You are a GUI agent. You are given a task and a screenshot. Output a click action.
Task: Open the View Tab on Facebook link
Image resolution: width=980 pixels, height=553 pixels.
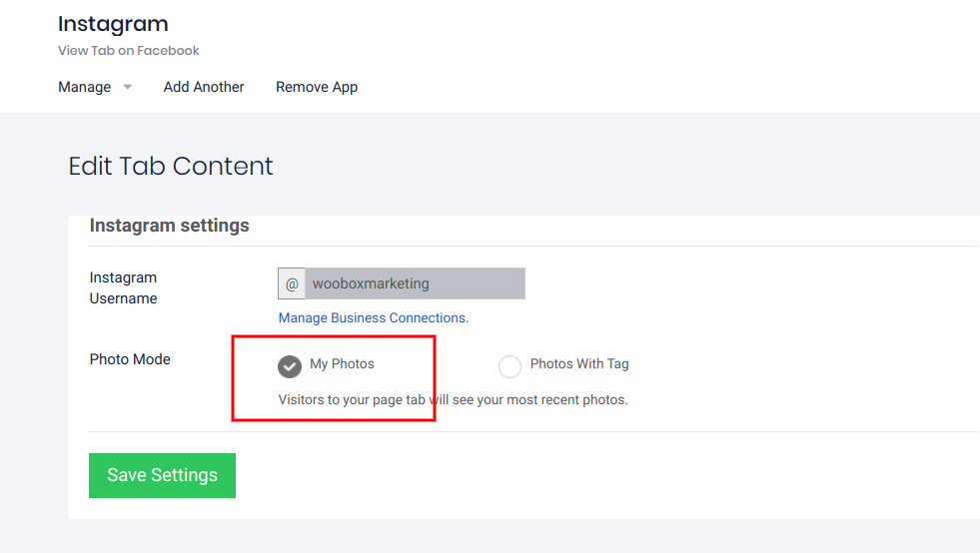pos(129,51)
